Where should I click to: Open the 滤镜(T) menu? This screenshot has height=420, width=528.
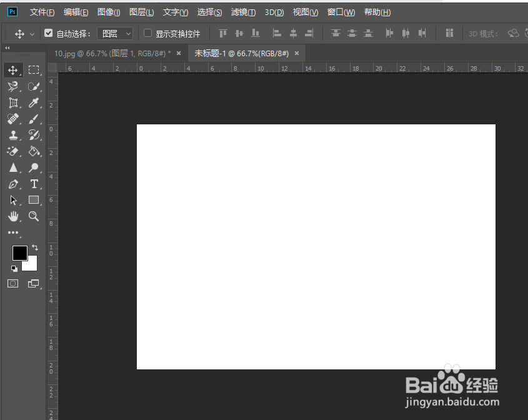(243, 12)
